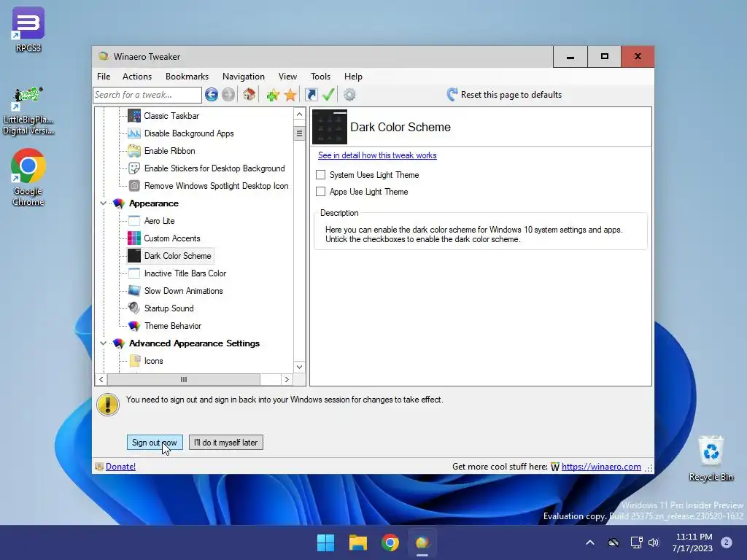Enable System Uses Light Theme checkbox

point(321,175)
